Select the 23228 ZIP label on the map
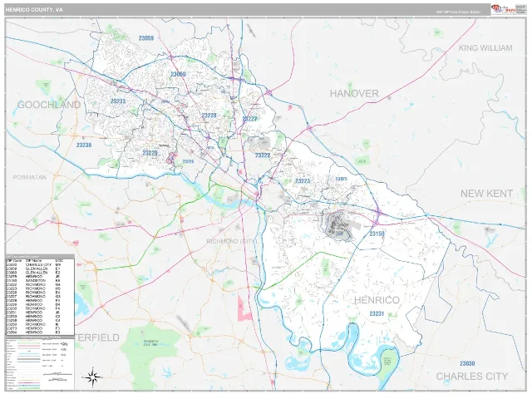 pyautogui.click(x=209, y=116)
